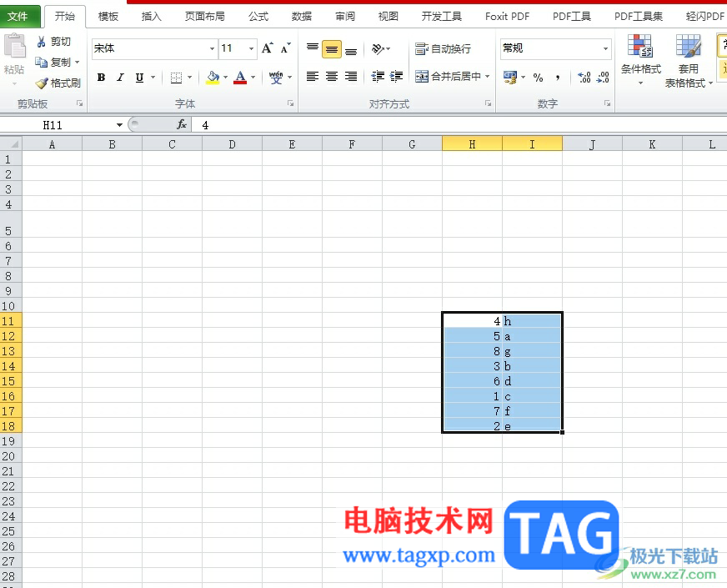The image size is (727, 588).
Task: Increase font size with the large A icon
Action: pos(267,48)
